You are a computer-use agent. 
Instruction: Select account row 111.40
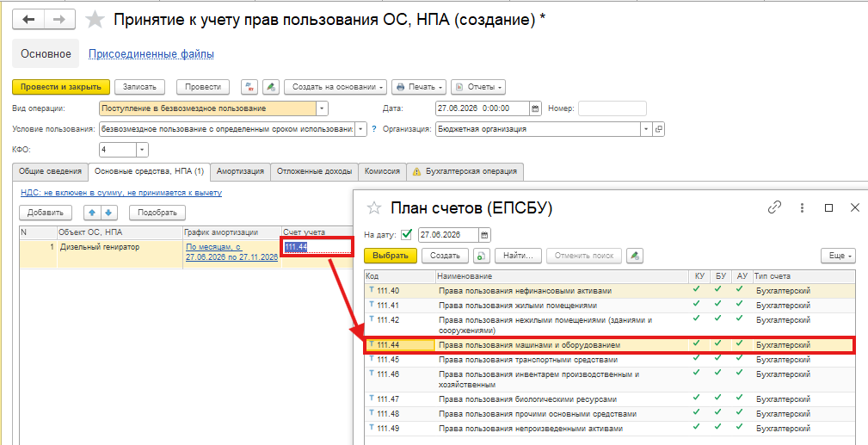[x=607, y=290]
